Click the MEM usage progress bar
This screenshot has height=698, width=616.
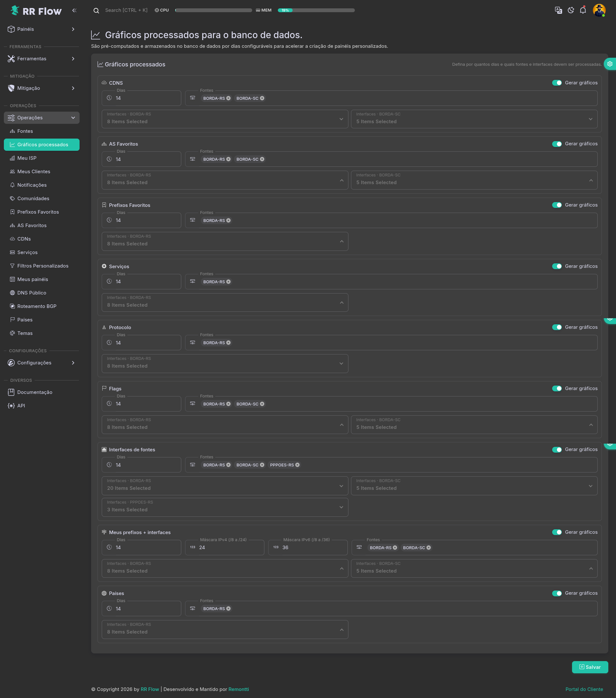coord(316,10)
